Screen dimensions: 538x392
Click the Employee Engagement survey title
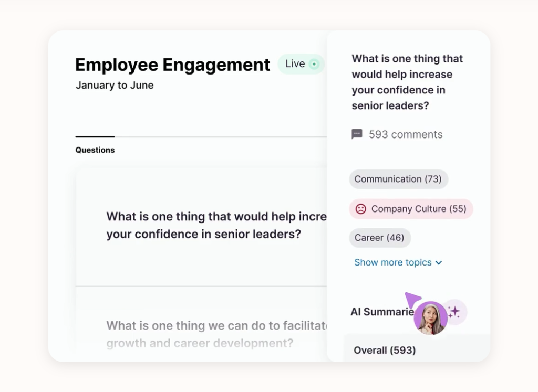pos(172,65)
